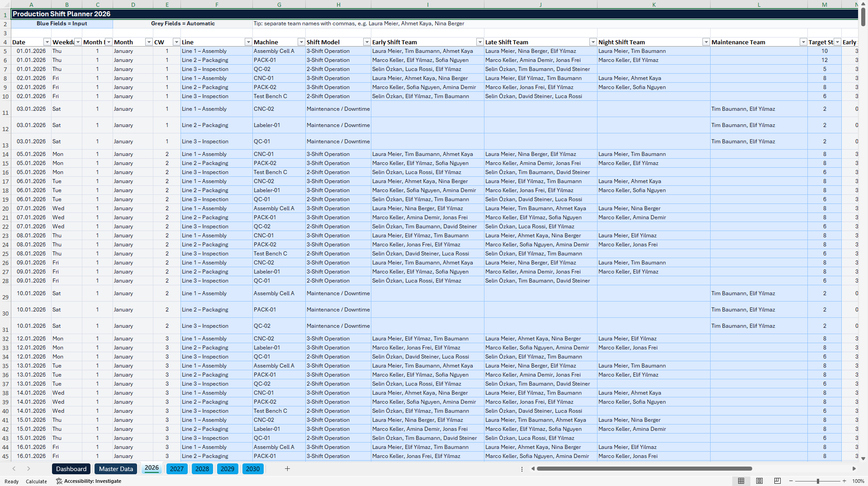Click the 100% zoom level

(x=858, y=481)
